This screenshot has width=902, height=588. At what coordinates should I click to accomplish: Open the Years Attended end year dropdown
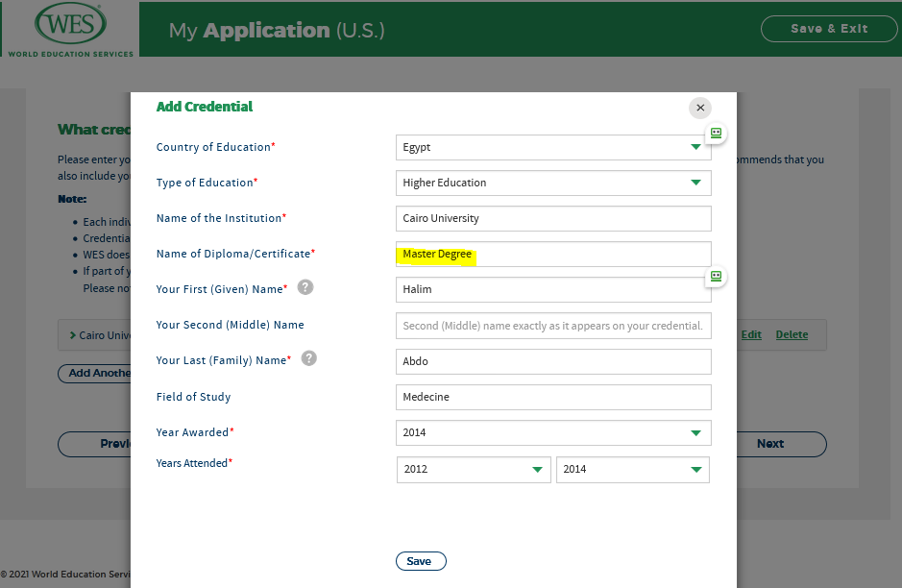coord(694,469)
